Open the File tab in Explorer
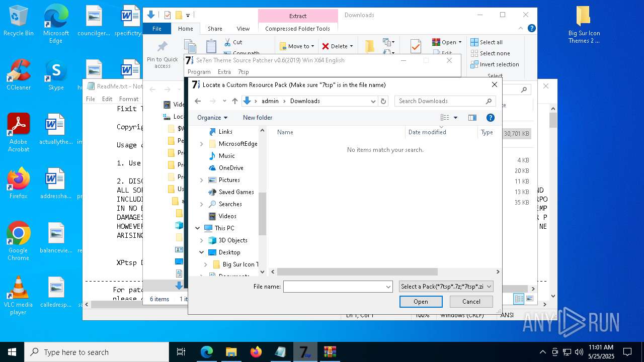 point(157,29)
